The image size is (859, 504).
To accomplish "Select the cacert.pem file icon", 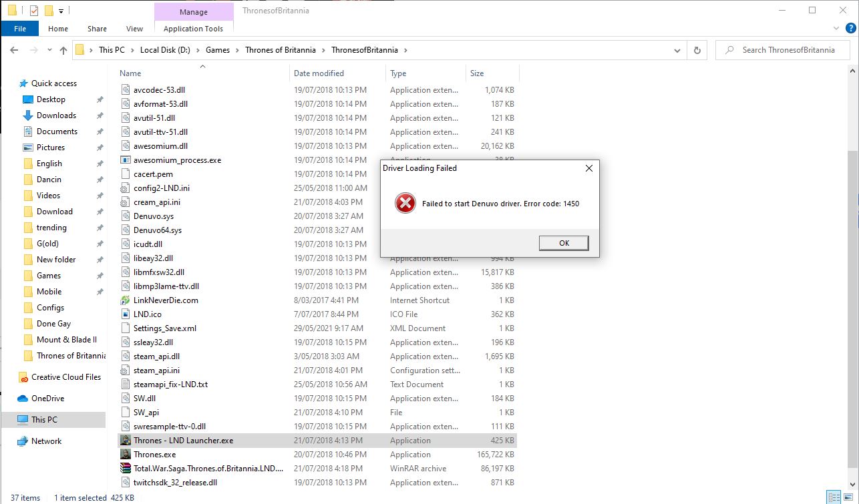I will [x=125, y=174].
